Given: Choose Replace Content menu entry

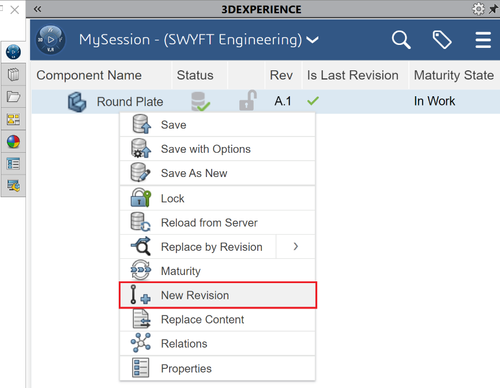Looking at the screenshot, I should [x=217, y=319].
